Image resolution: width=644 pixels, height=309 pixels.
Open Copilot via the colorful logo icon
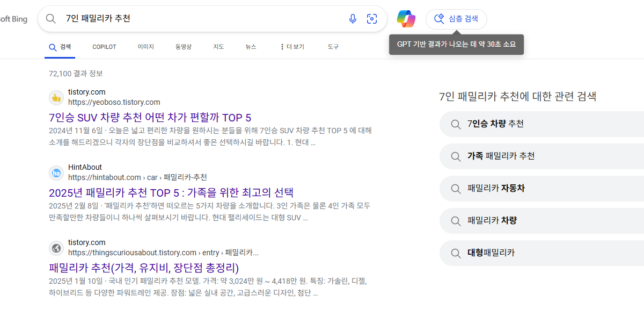406,19
